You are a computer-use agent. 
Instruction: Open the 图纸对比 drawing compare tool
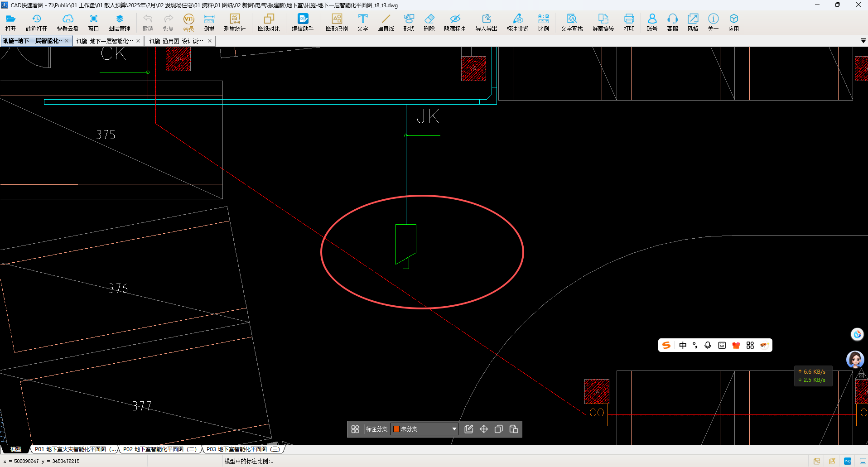269,22
